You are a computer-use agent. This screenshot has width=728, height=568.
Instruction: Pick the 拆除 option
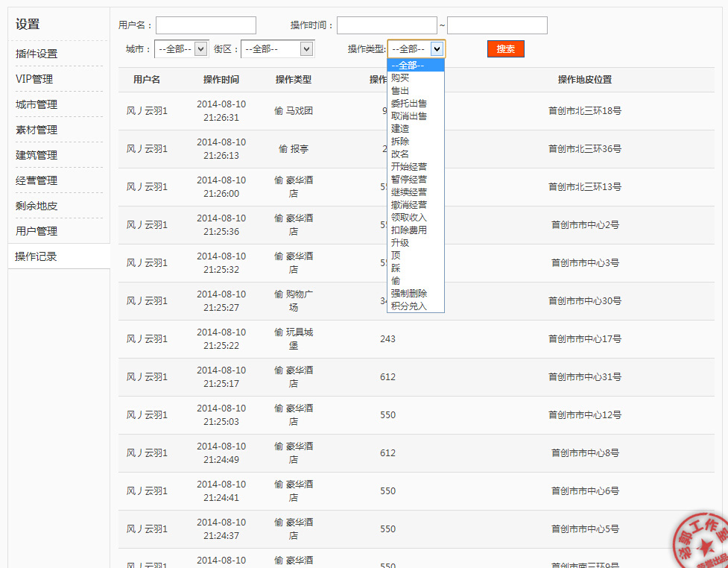[416, 141]
